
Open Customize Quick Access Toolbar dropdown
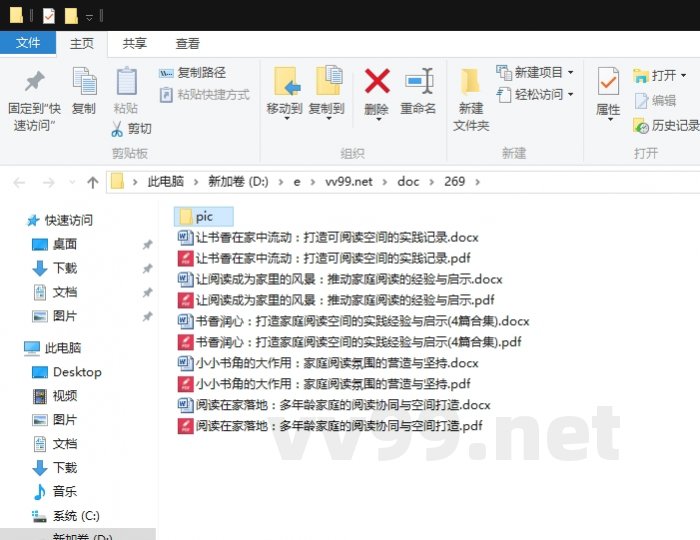pos(89,17)
